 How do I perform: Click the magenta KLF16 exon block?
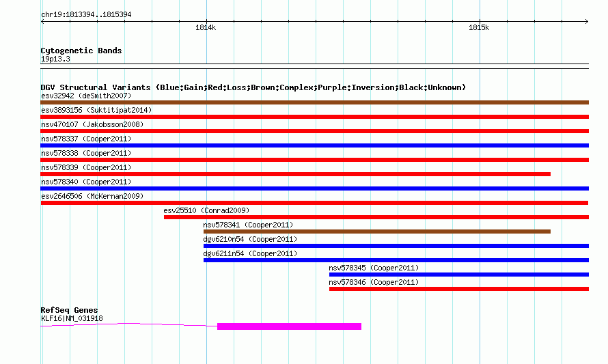289,326
